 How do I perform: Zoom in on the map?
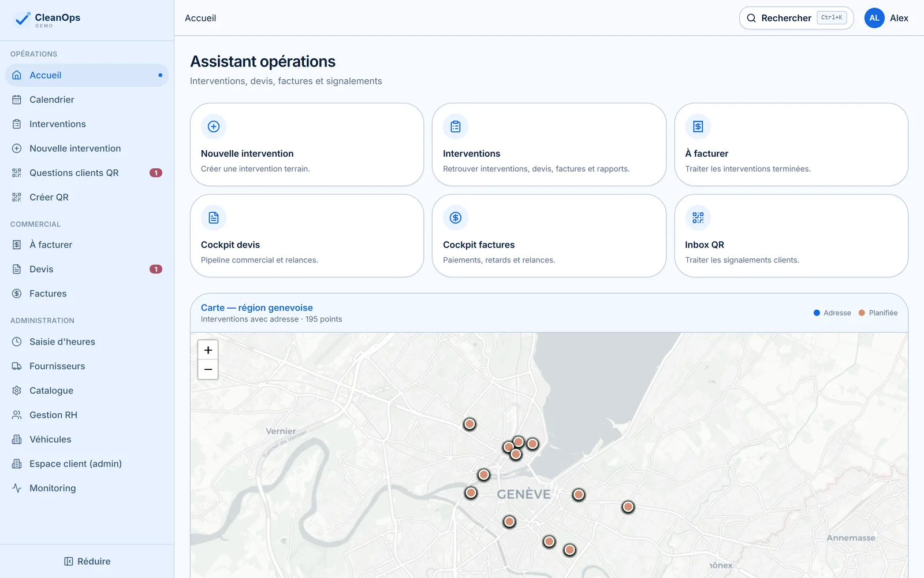tap(208, 350)
